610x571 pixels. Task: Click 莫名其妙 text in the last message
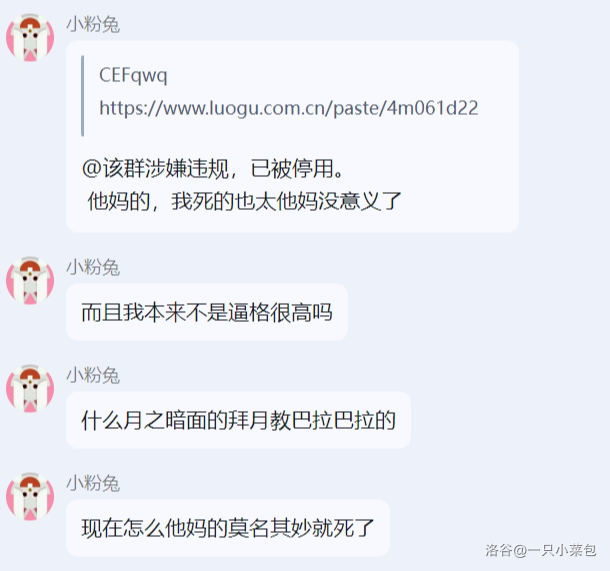point(269,528)
